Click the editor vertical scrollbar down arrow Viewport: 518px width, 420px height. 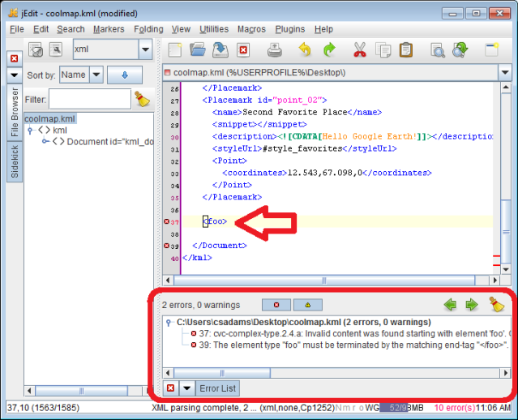506,269
